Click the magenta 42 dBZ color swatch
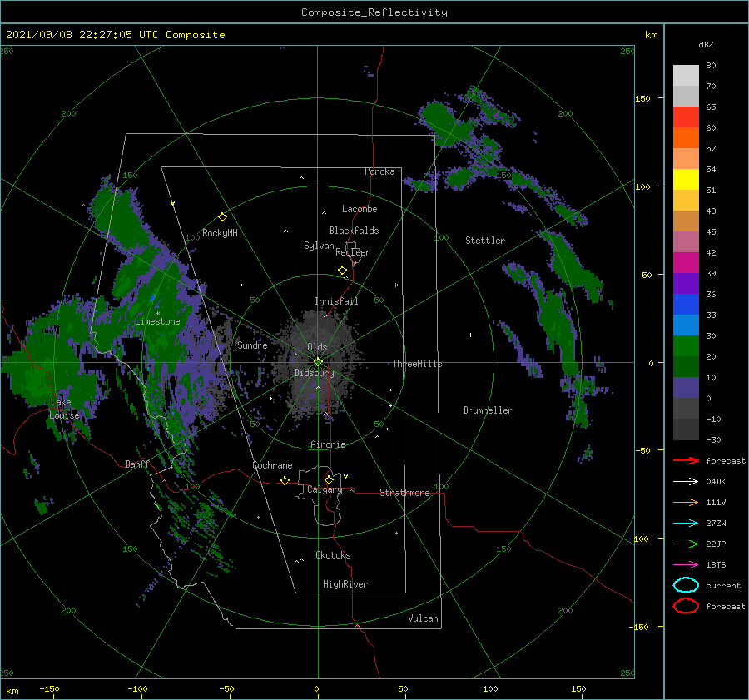Image resolution: width=749 pixels, height=700 pixels. point(686,262)
